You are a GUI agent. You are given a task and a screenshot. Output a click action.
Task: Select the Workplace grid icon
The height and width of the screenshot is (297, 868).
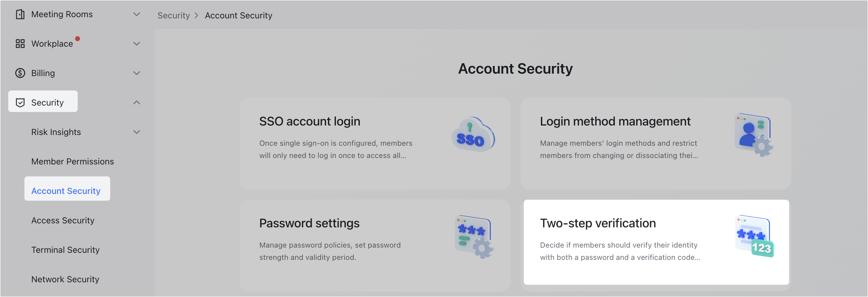[x=20, y=43]
